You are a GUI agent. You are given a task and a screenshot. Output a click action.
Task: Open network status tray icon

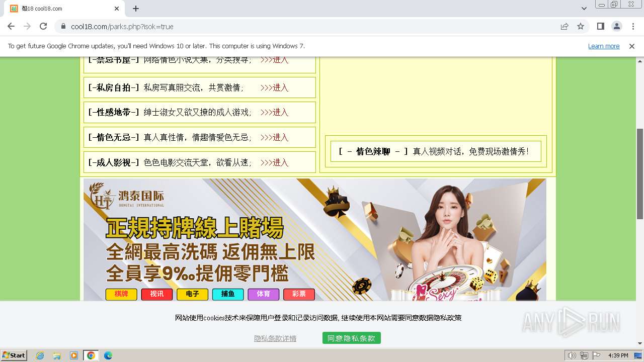point(584,355)
